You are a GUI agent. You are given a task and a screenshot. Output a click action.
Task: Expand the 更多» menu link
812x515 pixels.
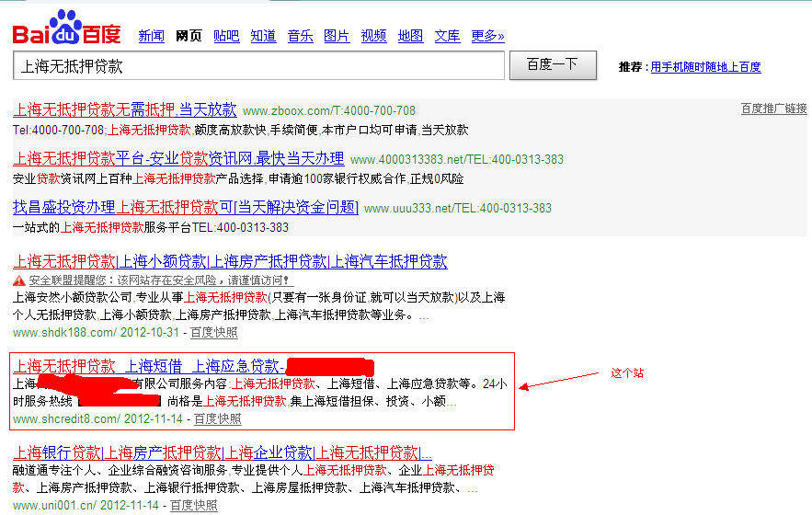[x=487, y=37]
